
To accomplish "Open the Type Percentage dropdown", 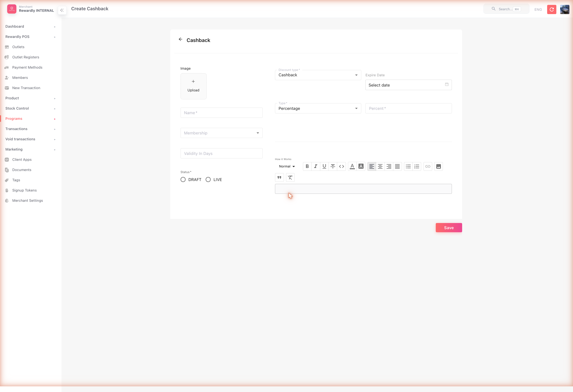I will coord(318,109).
